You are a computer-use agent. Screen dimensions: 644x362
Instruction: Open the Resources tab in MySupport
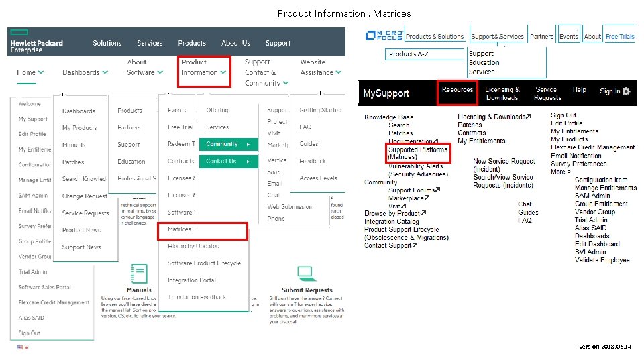click(457, 89)
